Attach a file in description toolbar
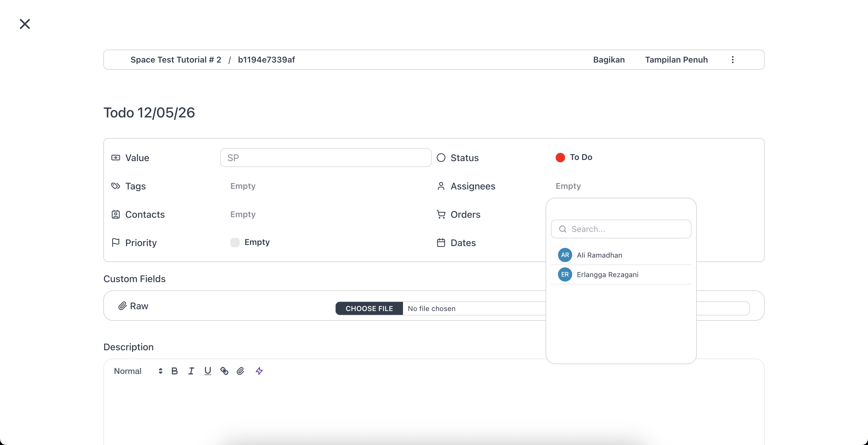868x445 pixels. (240, 371)
